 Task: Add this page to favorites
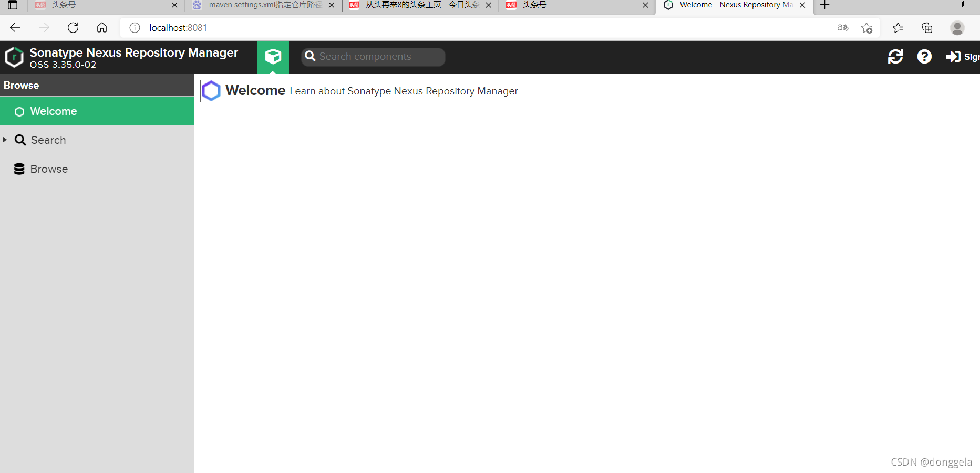tap(867, 28)
